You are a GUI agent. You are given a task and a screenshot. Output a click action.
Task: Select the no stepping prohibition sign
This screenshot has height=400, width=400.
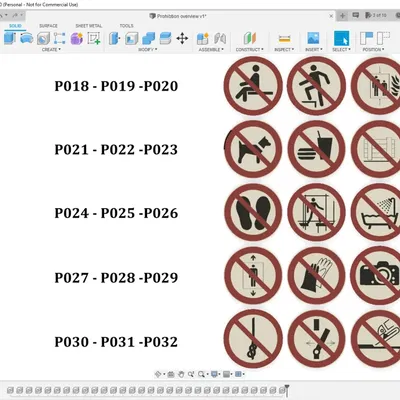point(316,86)
